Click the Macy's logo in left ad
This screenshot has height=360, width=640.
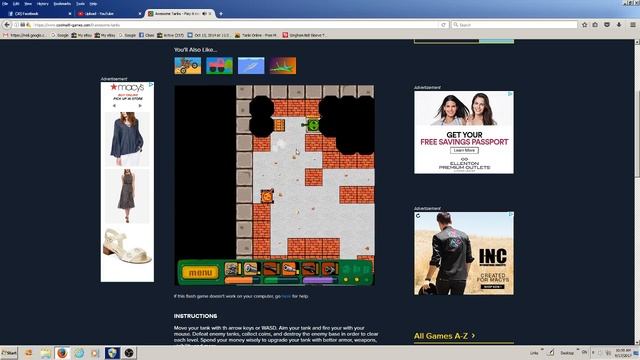pyautogui.click(x=127, y=87)
